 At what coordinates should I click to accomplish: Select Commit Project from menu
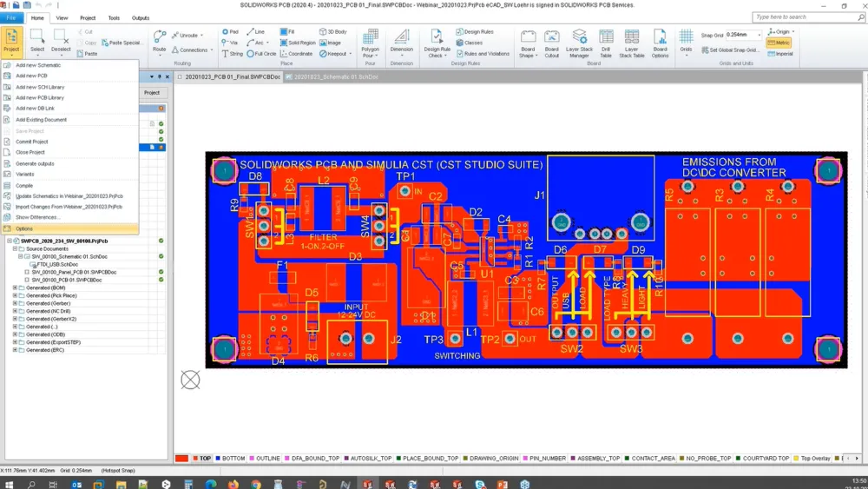(69, 142)
